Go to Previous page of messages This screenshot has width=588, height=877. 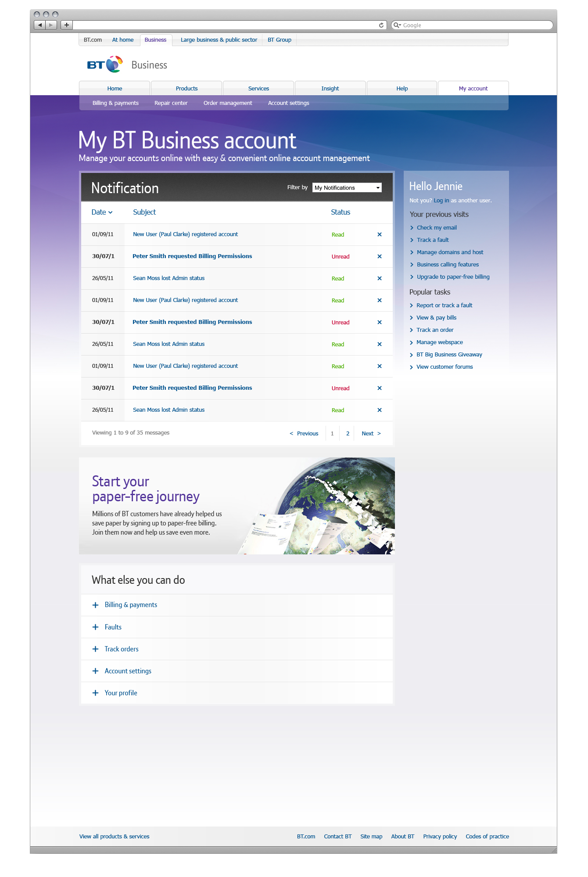pos(304,434)
